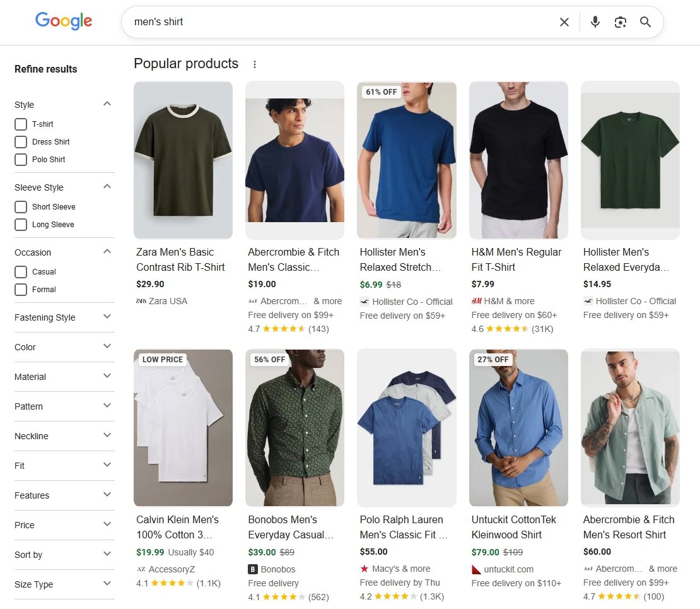The width and height of the screenshot is (700, 609).
Task: Click the Zara logo next to Zara USA
Action: pos(140,301)
